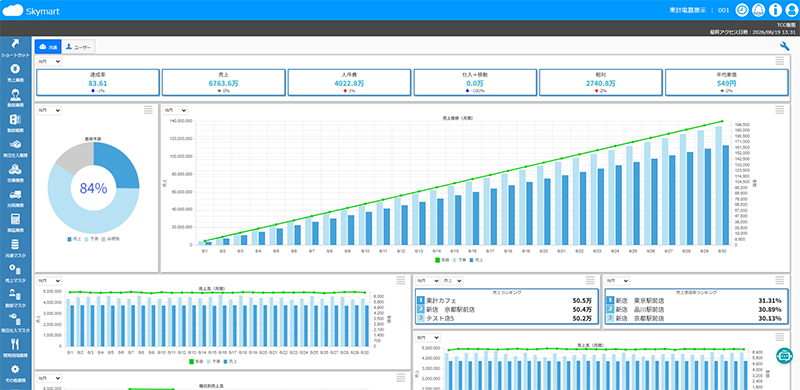Open the shortcut arrow icon in sidebar
Image resolution: width=800 pixels, height=390 pixels.
[x=15, y=44]
